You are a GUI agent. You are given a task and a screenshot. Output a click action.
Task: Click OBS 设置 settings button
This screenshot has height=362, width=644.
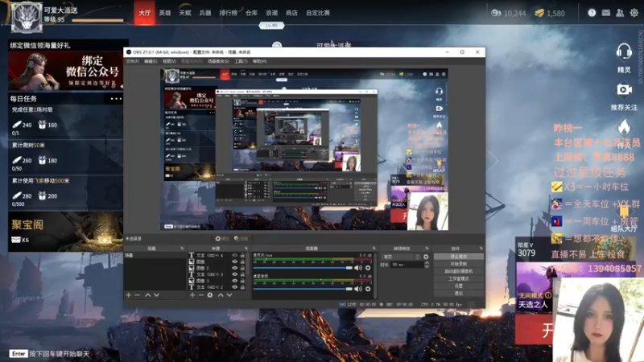458,286
